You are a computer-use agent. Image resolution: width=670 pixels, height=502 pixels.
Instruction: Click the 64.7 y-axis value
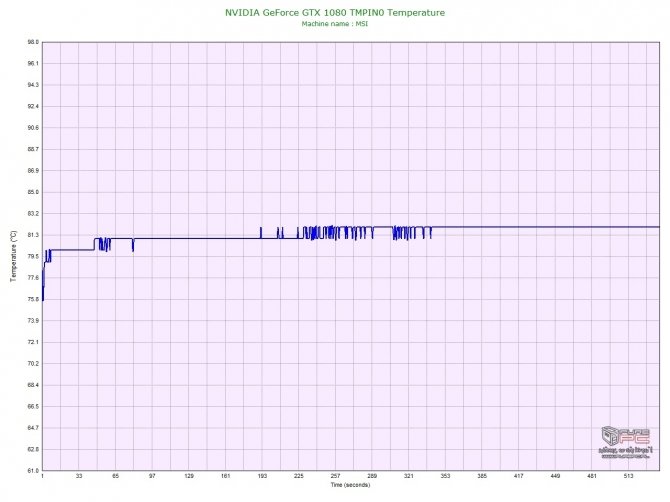[33, 428]
